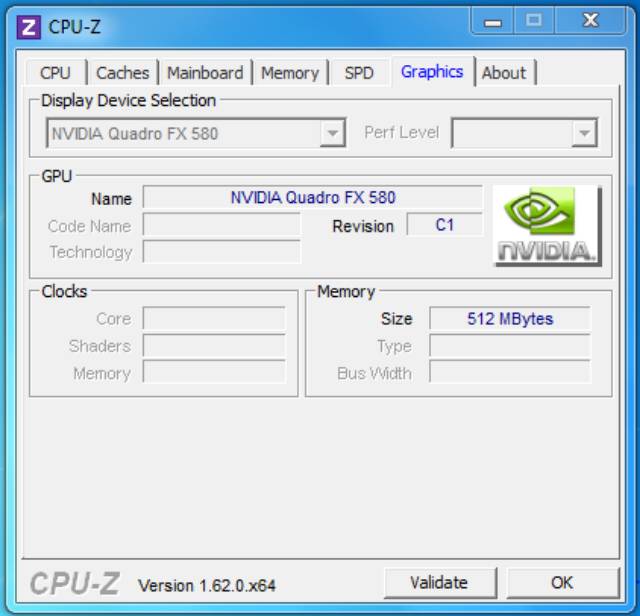Click the memory Size 512 MBytes field

click(510, 318)
